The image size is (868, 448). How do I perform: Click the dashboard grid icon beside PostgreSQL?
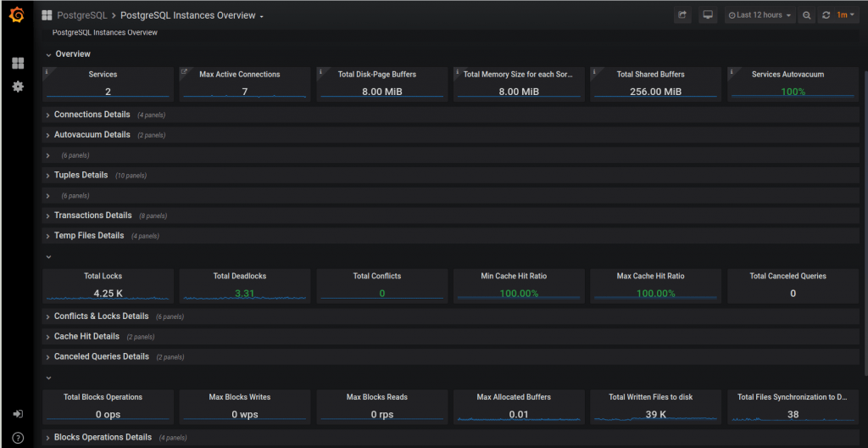coord(47,15)
